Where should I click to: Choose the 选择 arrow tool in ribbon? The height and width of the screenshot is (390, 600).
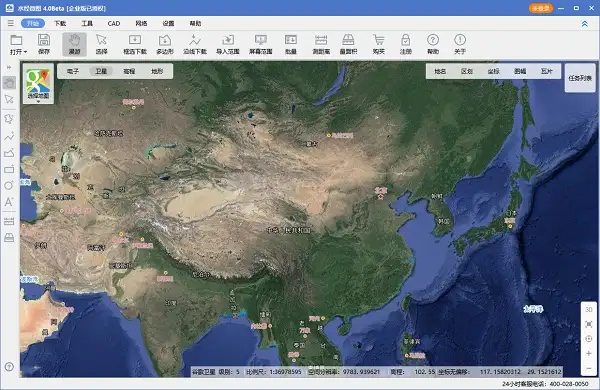coord(101,44)
